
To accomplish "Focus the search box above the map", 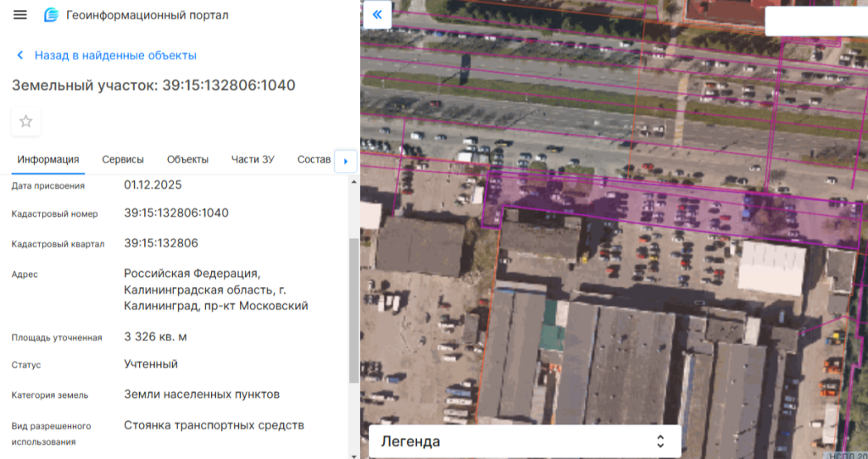I will pos(815,21).
